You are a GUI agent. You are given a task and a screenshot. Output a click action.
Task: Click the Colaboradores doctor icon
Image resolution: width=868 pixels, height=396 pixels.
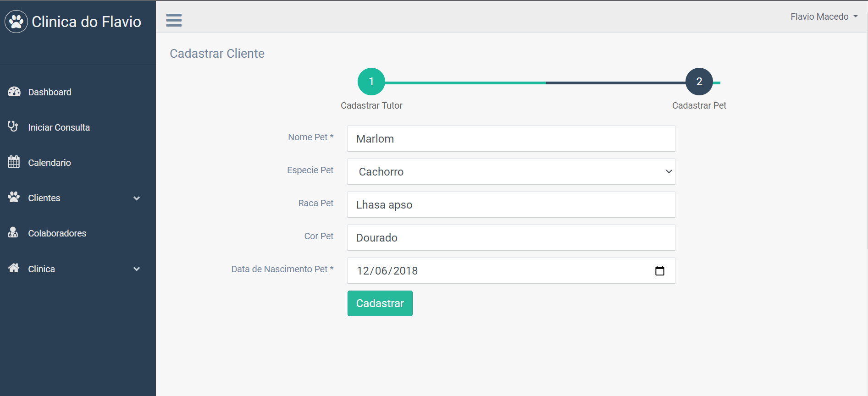click(x=13, y=233)
